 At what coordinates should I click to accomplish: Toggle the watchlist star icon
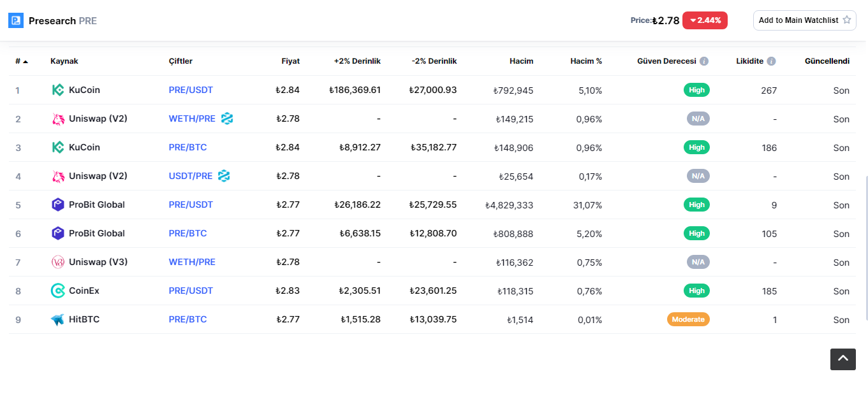[847, 20]
